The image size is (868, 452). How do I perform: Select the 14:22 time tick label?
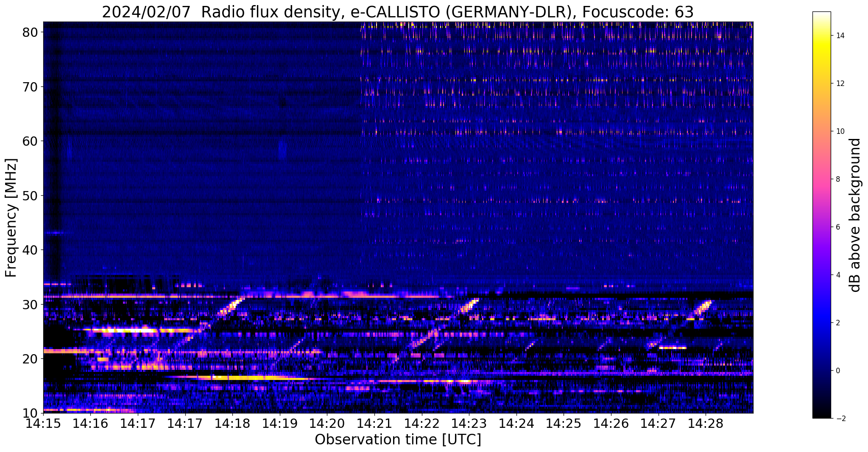tap(422, 424)
